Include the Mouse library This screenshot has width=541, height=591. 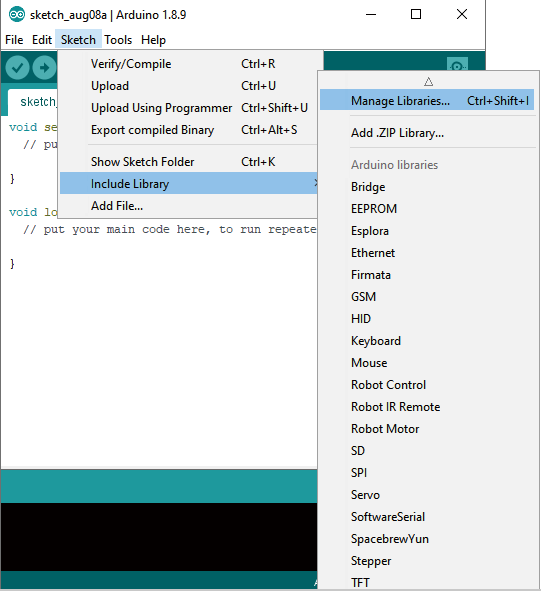pyautogui.click(x=427, y=363)
